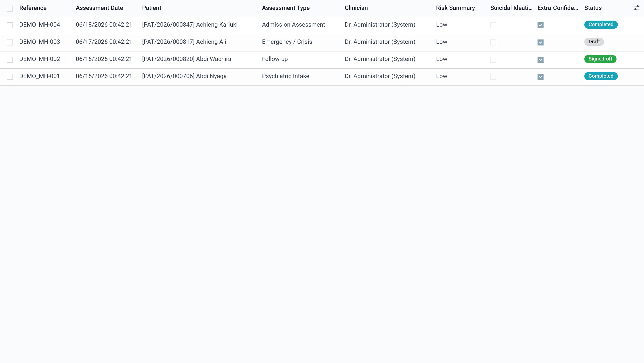Click the Low risk value for DEMO_MH-002

click(x=442, y=59)
